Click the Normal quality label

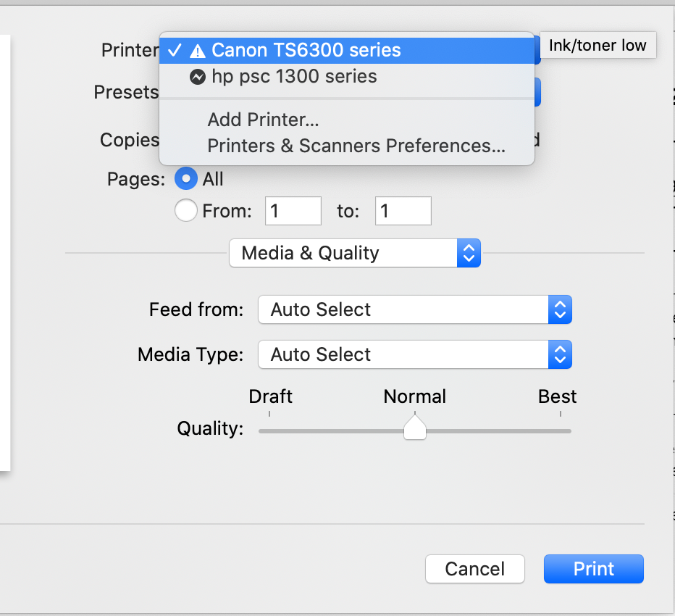coord(415,396)
